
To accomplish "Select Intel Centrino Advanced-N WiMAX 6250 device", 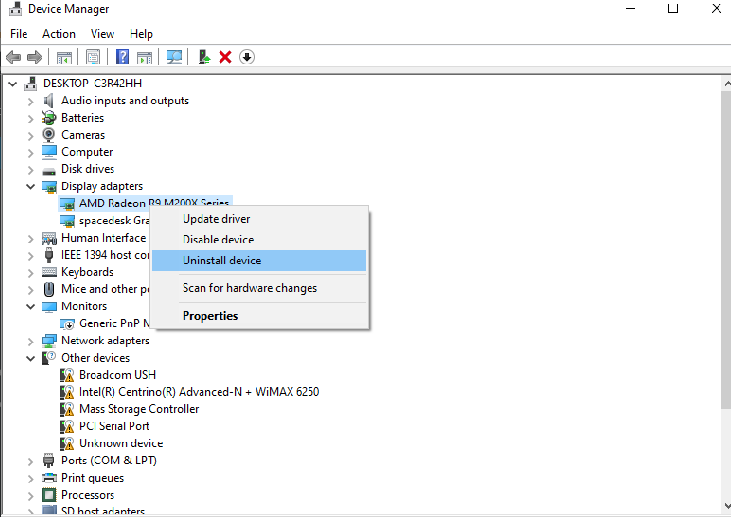I will click(x=198, y=392).
